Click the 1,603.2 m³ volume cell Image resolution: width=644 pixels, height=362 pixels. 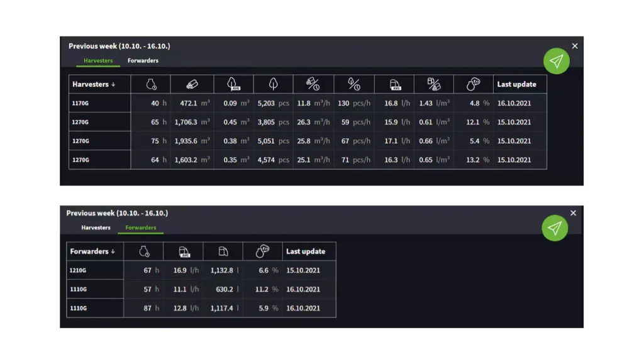pyautogui.click(x=192, y=160)
